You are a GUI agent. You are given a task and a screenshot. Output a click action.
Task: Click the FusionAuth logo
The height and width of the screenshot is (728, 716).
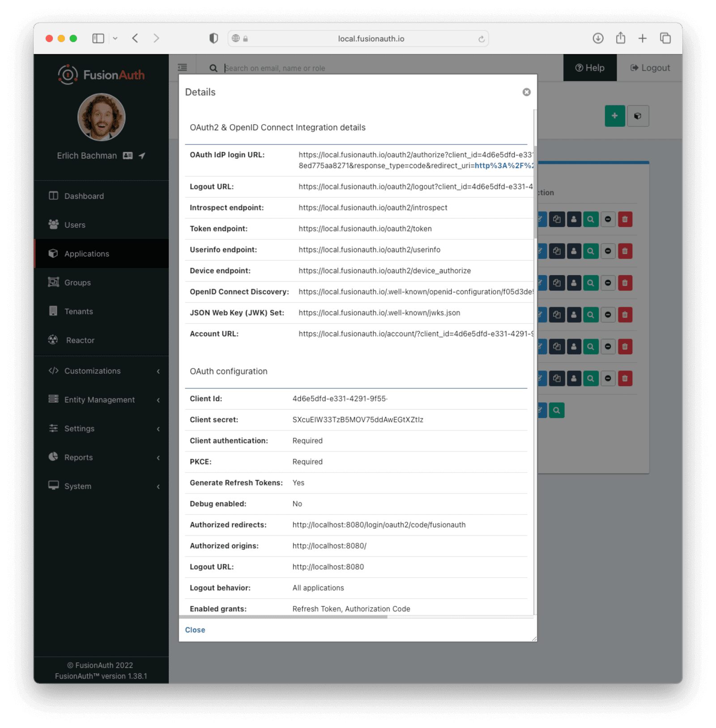(x=102, y=75)
